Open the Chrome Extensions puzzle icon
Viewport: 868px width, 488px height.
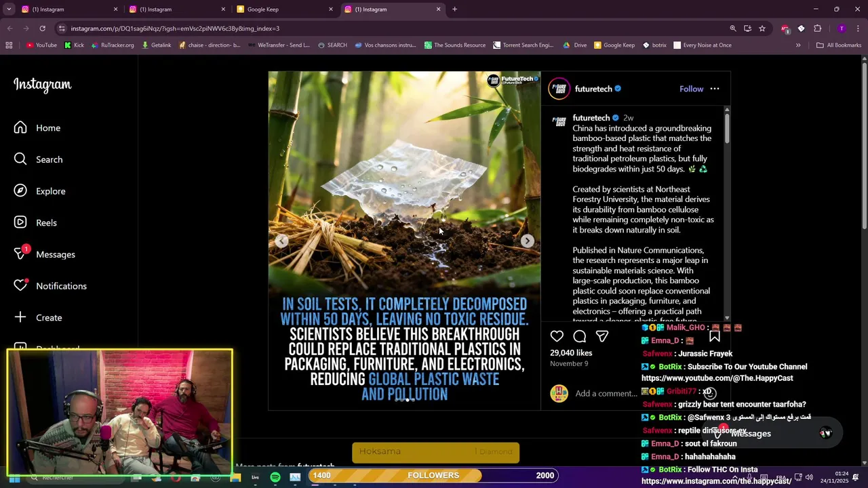[817, 28]
